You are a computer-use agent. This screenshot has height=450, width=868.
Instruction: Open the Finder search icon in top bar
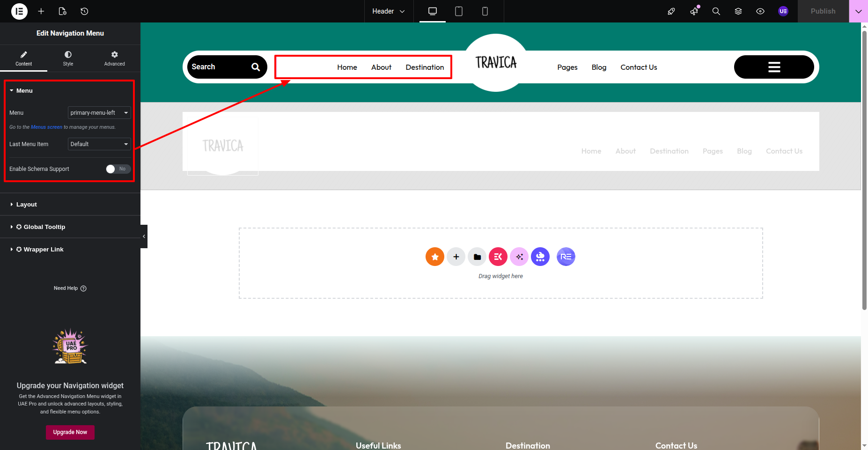[716, 11]
